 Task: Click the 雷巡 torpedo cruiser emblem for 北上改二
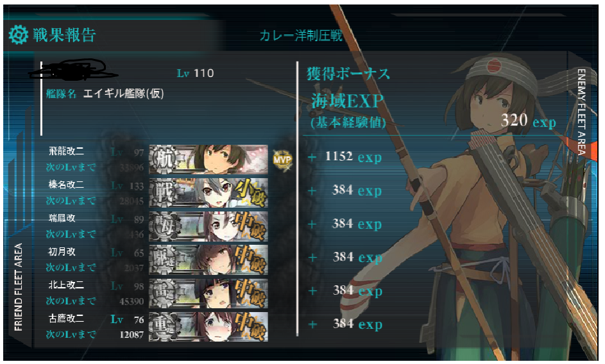164,293
